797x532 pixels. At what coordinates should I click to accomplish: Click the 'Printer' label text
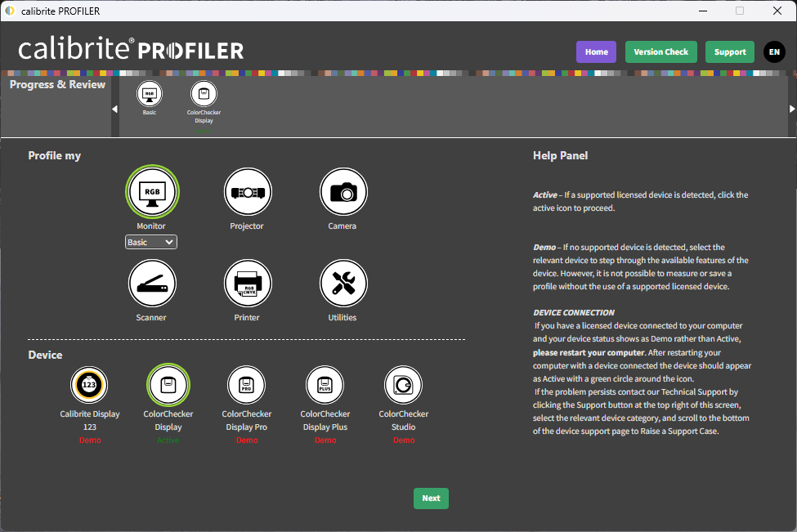tap(247, 318)
